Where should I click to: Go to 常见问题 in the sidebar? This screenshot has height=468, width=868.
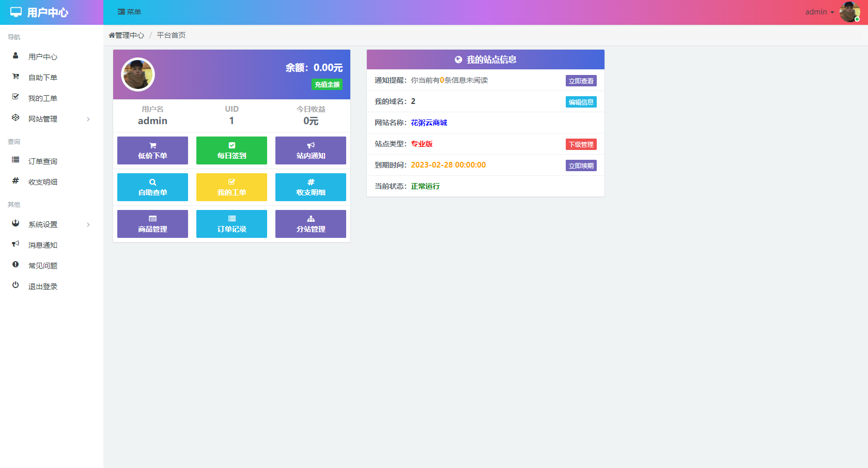[43, 266]
